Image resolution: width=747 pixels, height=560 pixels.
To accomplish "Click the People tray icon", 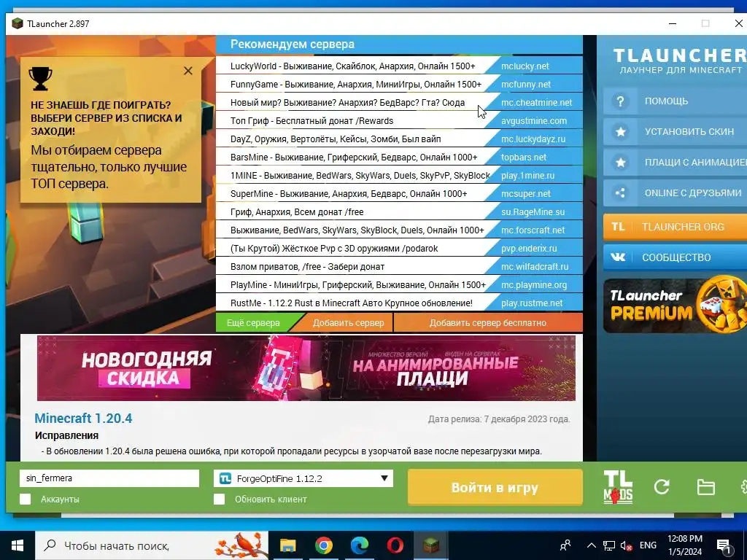I will (565, 545).
